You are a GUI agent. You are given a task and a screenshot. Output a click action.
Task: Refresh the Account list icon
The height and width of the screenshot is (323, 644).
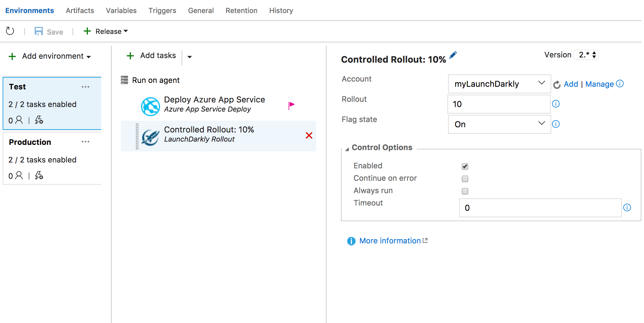(x=557, y=85)
